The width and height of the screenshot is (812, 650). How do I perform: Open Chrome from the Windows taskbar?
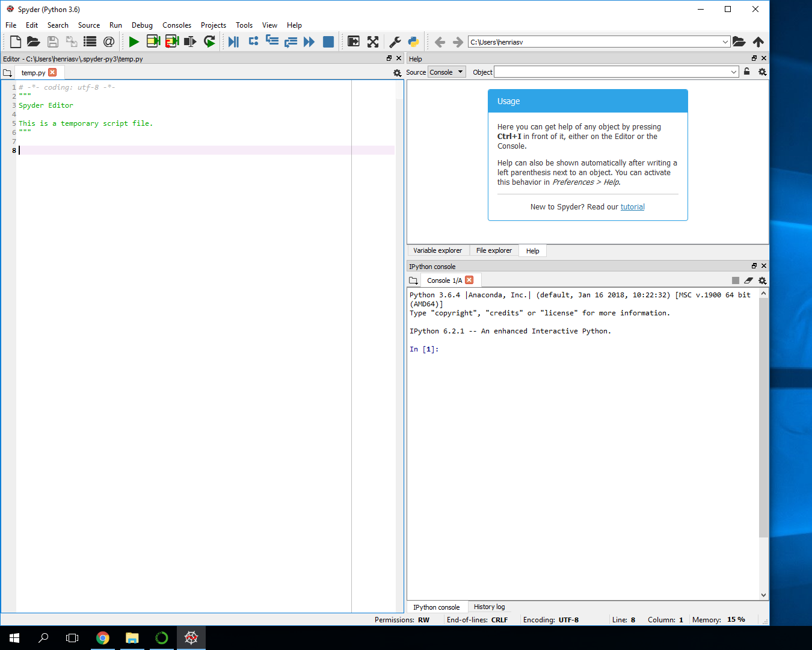(x=103, y=638)
